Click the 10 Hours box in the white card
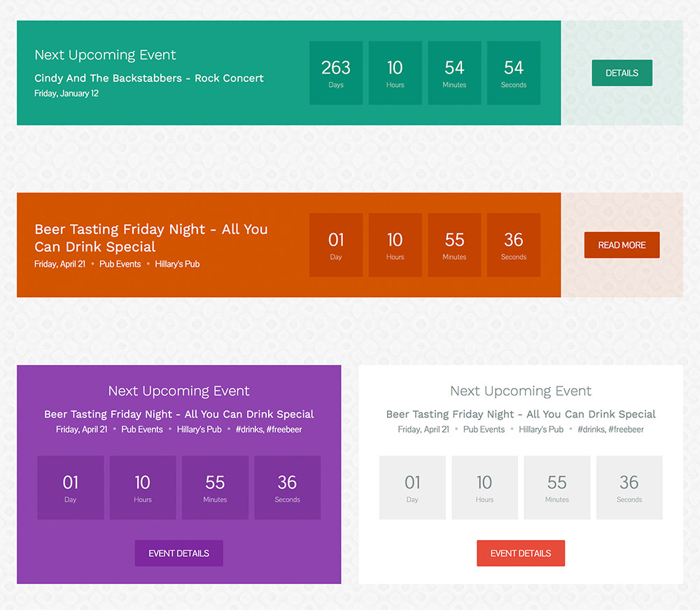Image resolution: width=700 pixels, height=610 pixels. click(485, 487)
